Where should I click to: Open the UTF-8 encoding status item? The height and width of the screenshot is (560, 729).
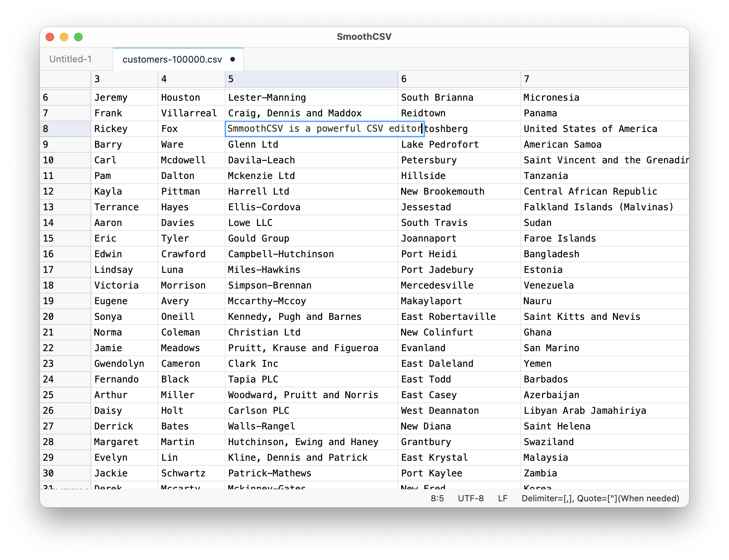pos(471,498)
